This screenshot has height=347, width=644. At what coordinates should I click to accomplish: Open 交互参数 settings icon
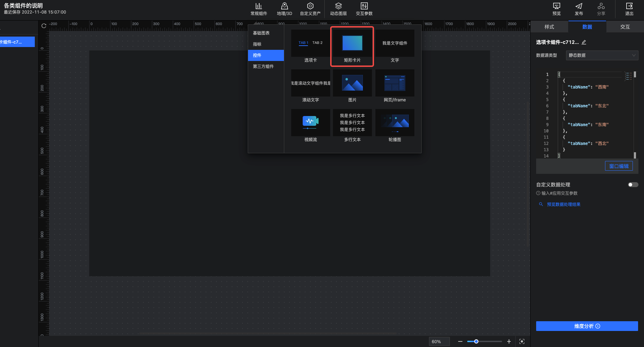pyautogui.click(x=364, y=9)
